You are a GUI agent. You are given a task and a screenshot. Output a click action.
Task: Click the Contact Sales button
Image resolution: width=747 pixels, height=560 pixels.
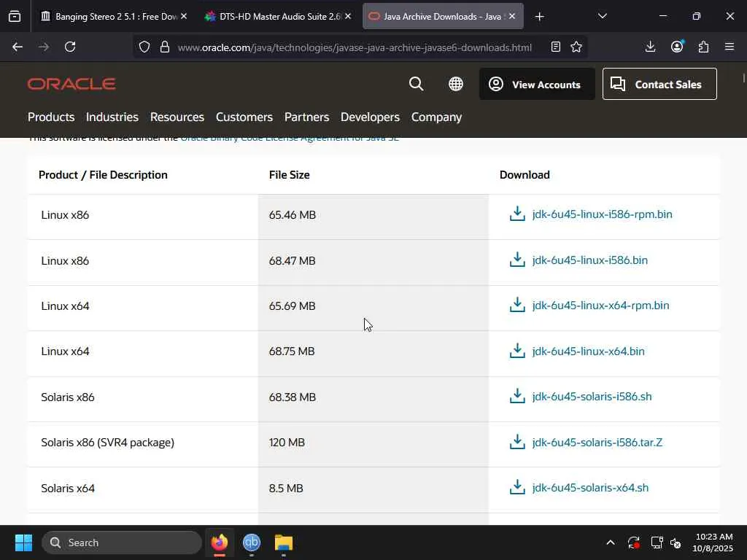[659, 85]
